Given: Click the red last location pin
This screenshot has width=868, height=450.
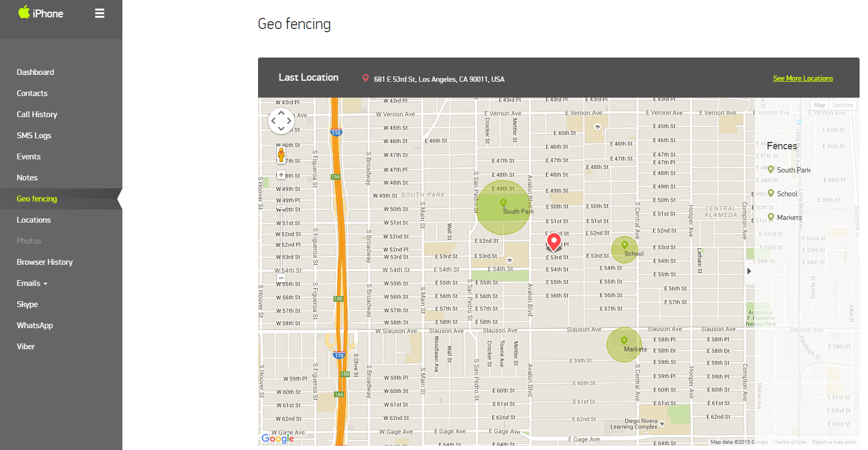Looking at the screenshot, I should click(554, 242).
